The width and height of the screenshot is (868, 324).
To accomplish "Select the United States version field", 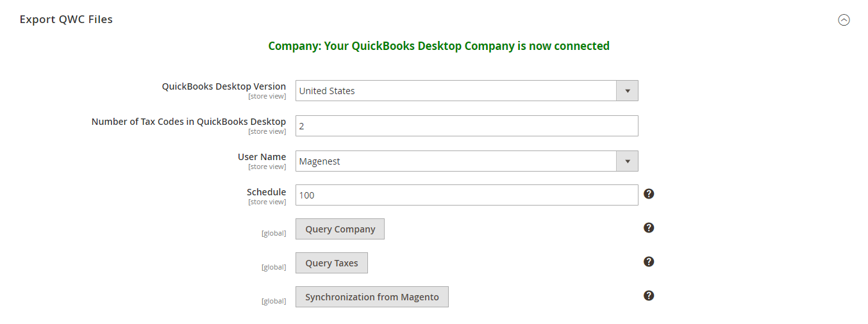I will click(455, 91).
